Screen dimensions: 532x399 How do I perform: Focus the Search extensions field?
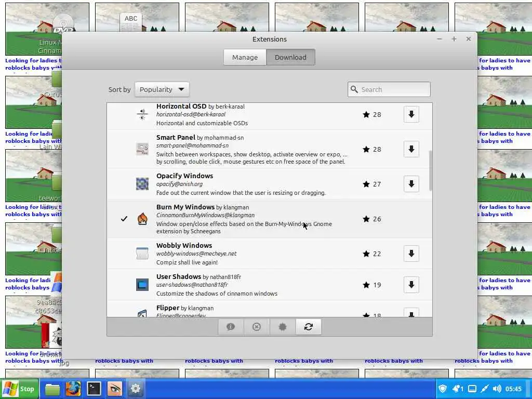point(389,89)
